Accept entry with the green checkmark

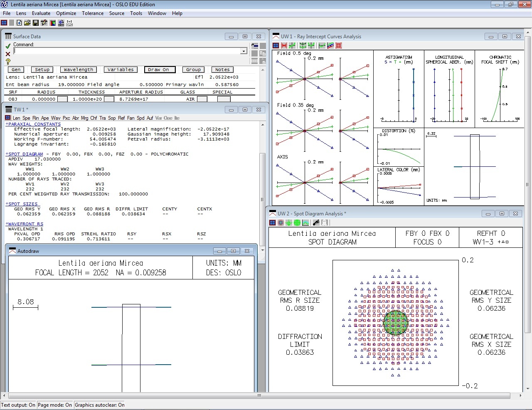point(8,46)
